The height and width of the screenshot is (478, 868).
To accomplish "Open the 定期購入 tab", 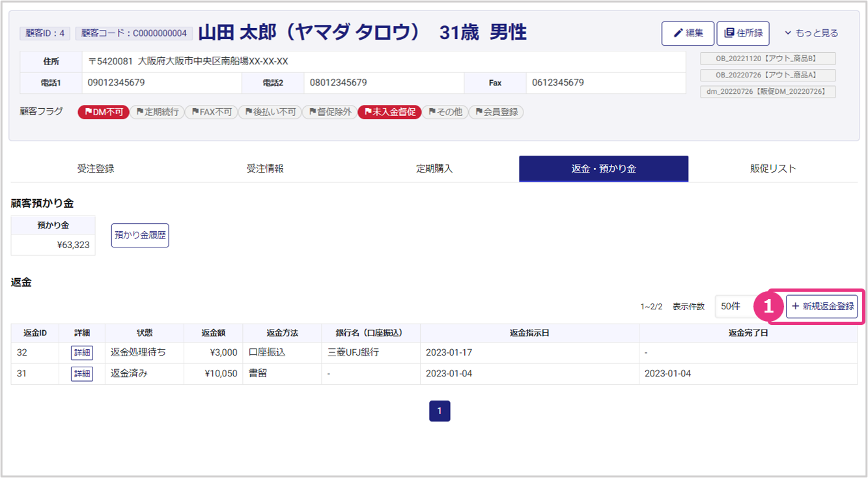I will [x=434, y=169].
